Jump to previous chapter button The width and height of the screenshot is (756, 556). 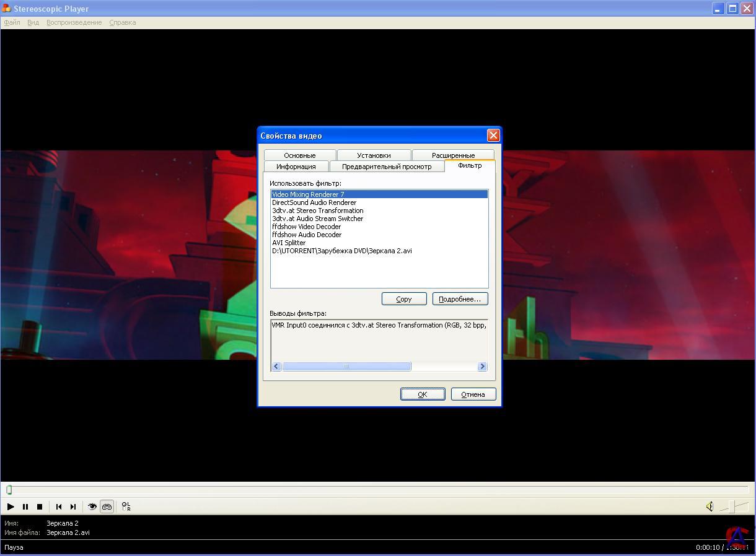59,506
